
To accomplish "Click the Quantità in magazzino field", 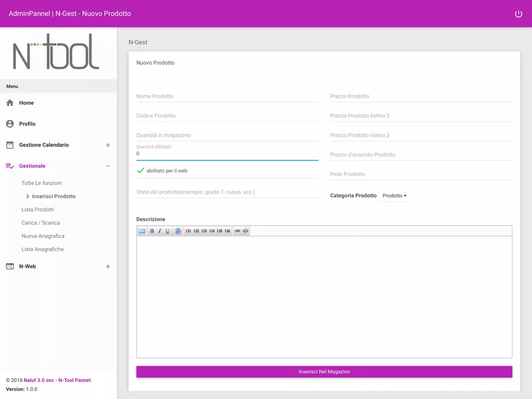I will click(227, 135).
